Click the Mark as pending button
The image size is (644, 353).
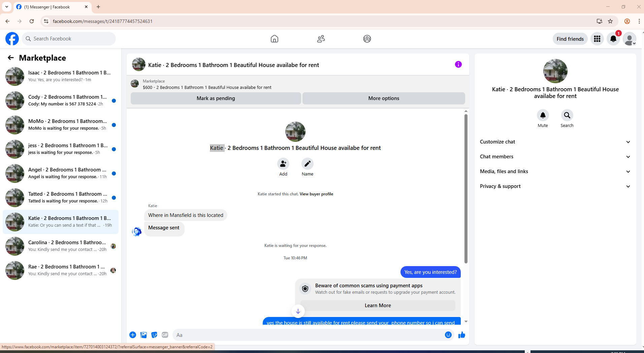click(216, 98)
